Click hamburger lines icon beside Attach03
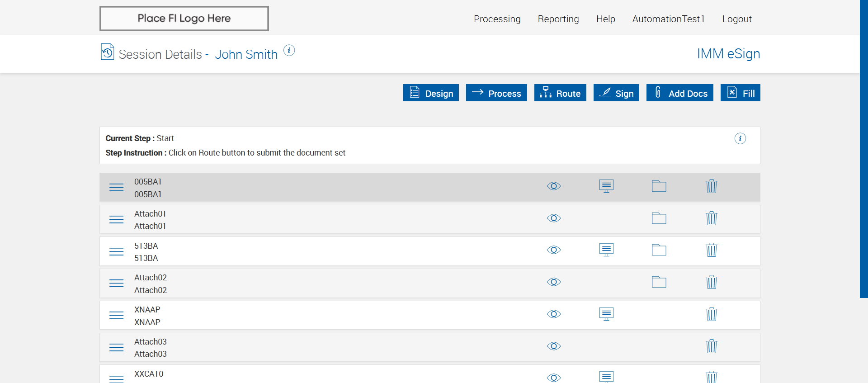868x383 pixels. click(x=116, y=347)
